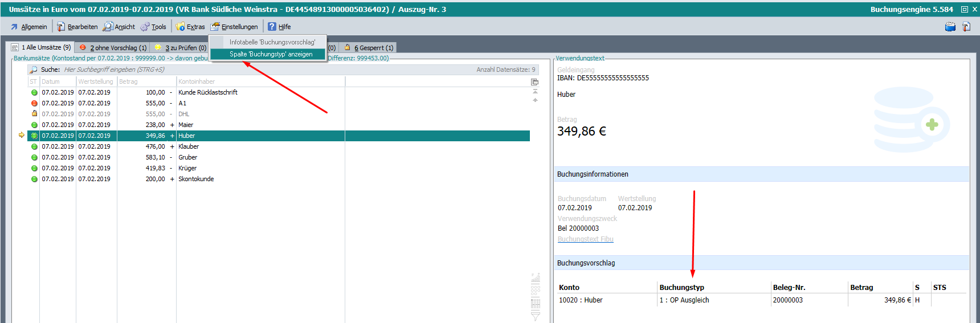Screen dimensions: 980x323
Task: Click the search magnifier icon next to Suche
Action: point(34,69)
